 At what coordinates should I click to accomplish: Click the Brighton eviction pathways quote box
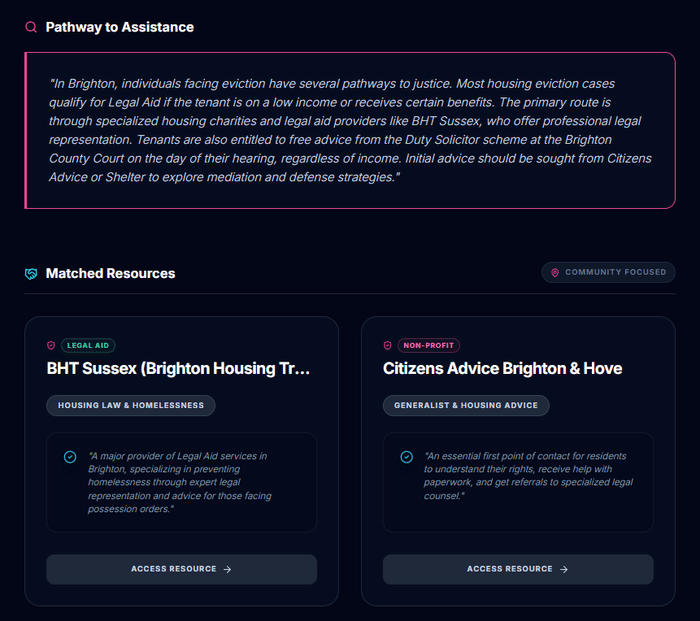click(349, 130)
